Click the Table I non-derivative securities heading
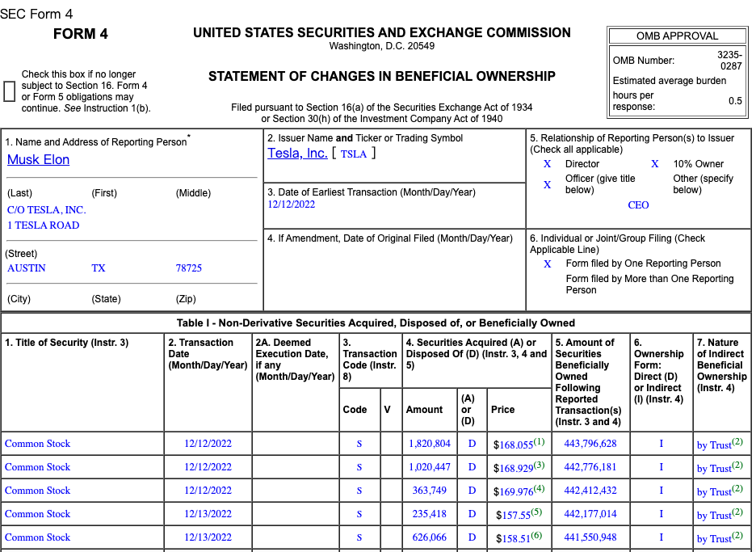The width and height of the screenshot is (756, 552). click(x=376, y=322)
